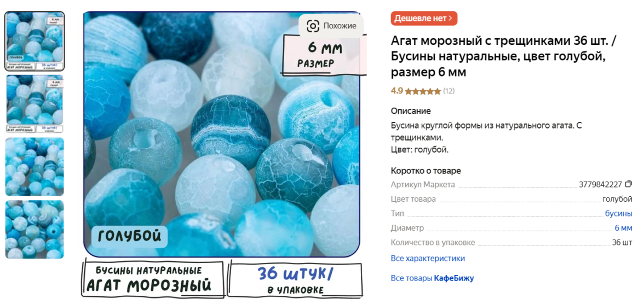This screenshot has height=304, width=644.
Task: Open the Похожие similar products button
Action: (331, 26)
